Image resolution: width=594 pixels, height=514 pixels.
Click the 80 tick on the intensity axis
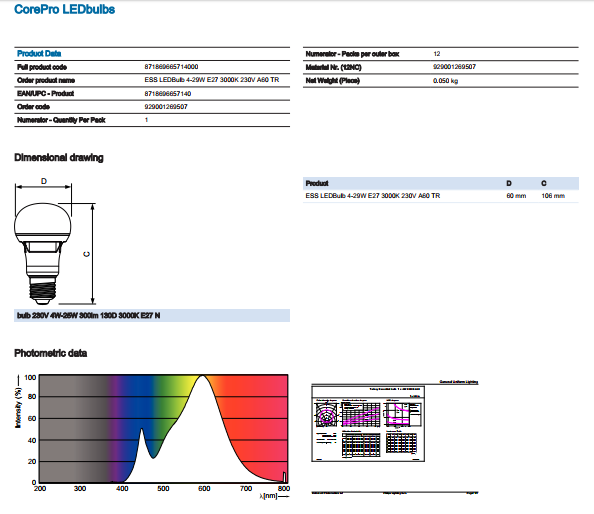tap(32, 397)
